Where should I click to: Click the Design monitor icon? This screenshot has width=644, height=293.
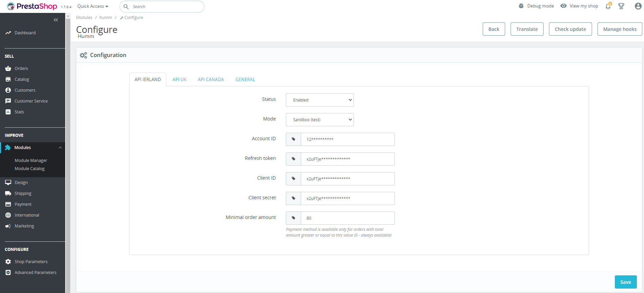pos(8,183)
